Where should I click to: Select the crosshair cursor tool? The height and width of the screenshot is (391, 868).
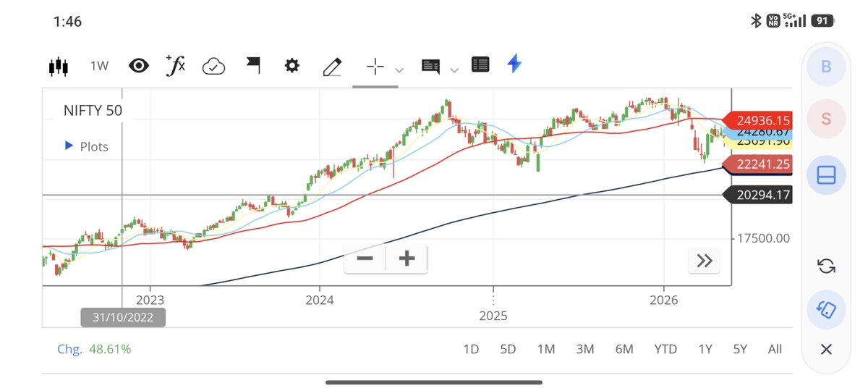[375, 67]
